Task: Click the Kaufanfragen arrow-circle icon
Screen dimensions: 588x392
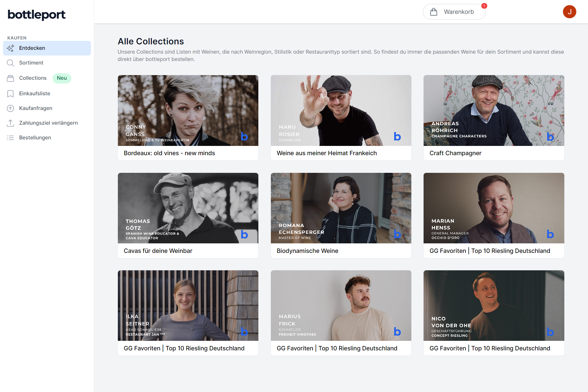Action: pyautogui.click(x=10, y=108)
